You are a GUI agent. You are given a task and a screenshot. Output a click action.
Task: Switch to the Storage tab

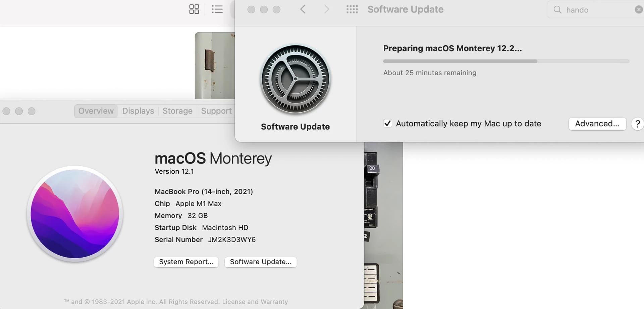[x=177, y=111]
